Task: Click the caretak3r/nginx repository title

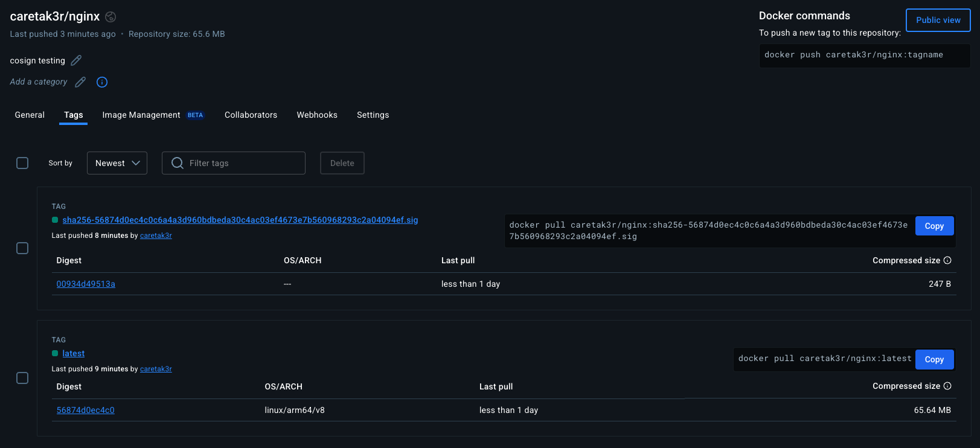Action: (55, 16)
